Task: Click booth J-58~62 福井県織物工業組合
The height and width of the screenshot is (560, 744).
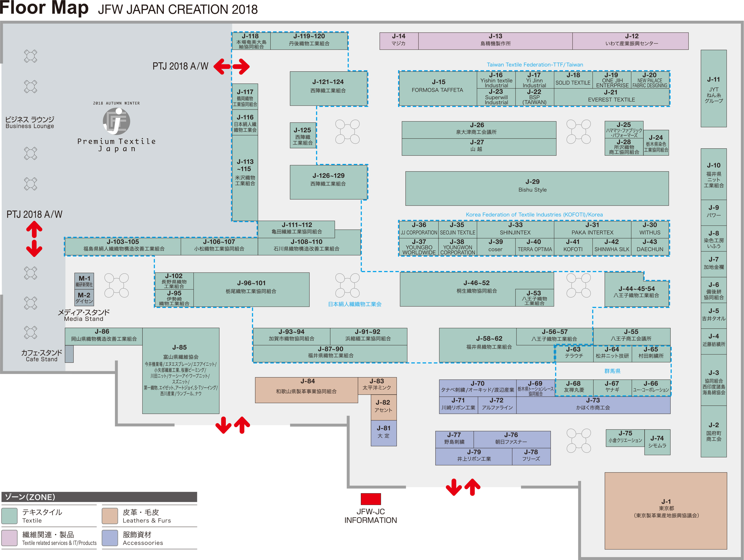Action: tap(489, 345)
